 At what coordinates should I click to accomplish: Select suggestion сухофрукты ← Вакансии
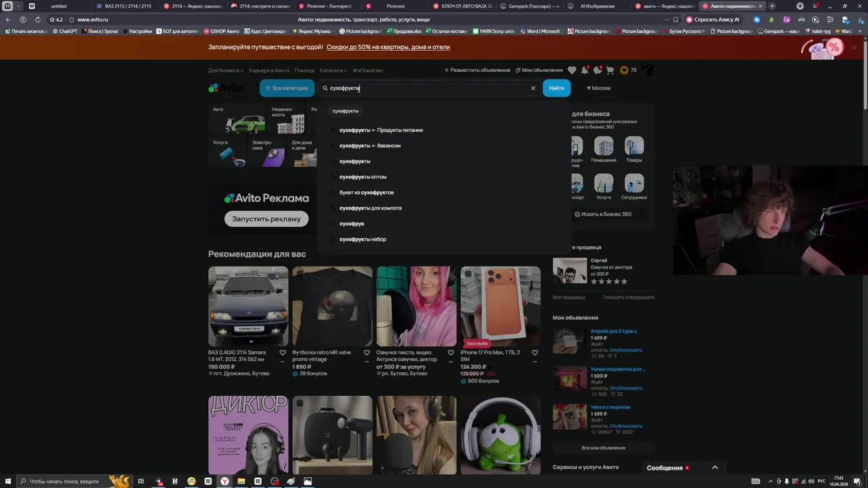coord(370,146)
